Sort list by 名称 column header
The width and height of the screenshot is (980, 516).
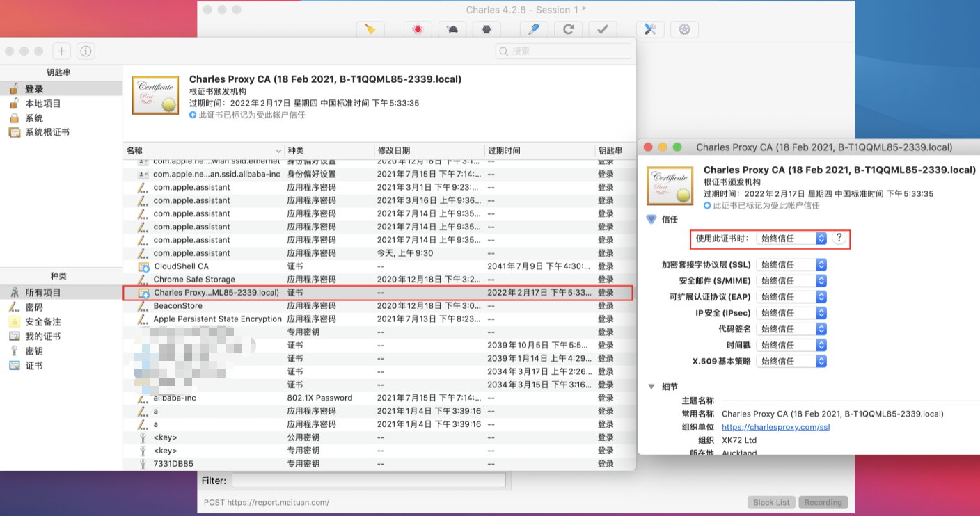click(204, 151)
